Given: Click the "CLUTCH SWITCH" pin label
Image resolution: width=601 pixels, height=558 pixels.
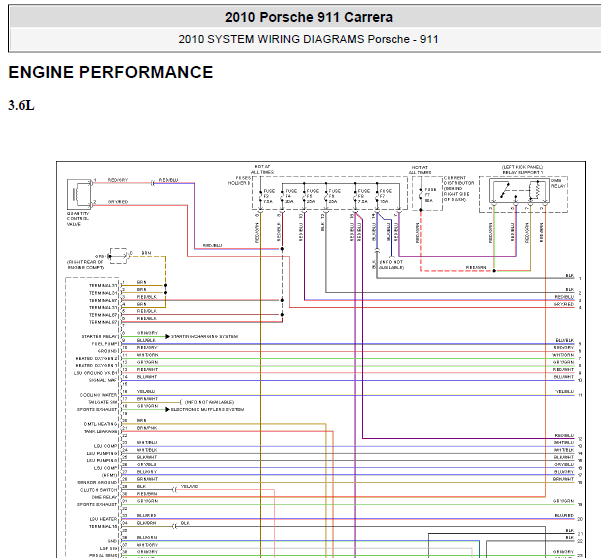Looking at the screenshot, I should click(99, 490).
